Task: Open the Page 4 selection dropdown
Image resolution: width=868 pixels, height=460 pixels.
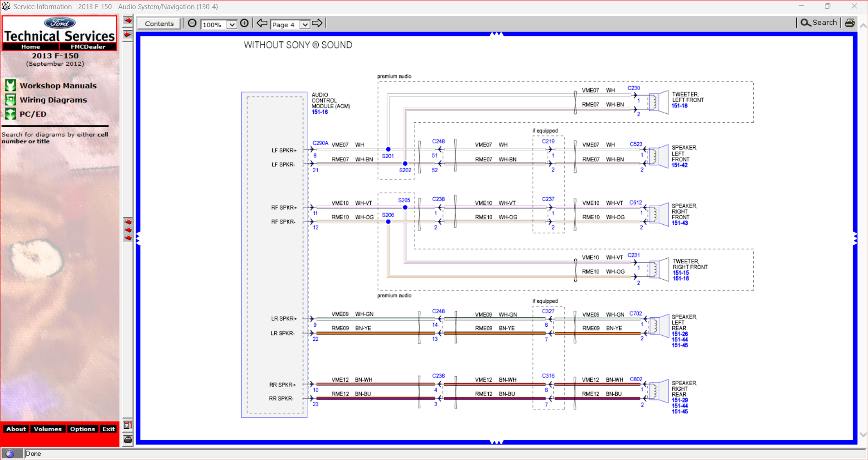Action: click(304, 25)
